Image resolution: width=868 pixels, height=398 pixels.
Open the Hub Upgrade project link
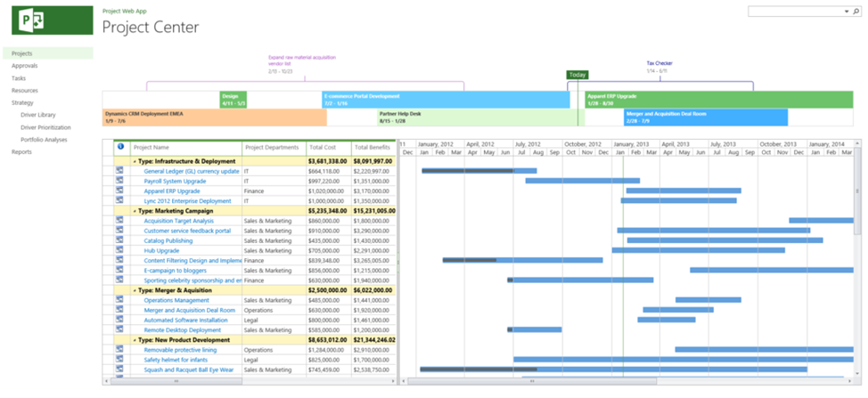tap(160, 251)
